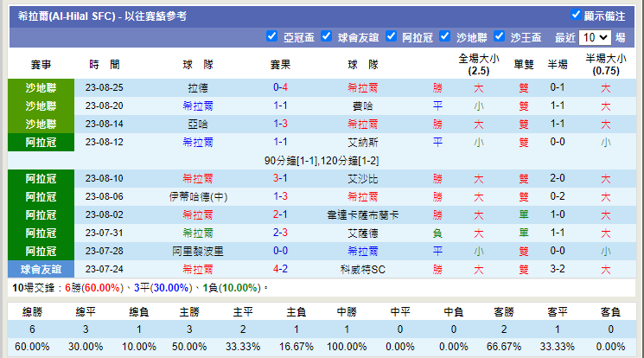This screenshot has height=358, width=644.
Task: Click the 全場大小 (2.5) column header
Action: pos(479,65)
